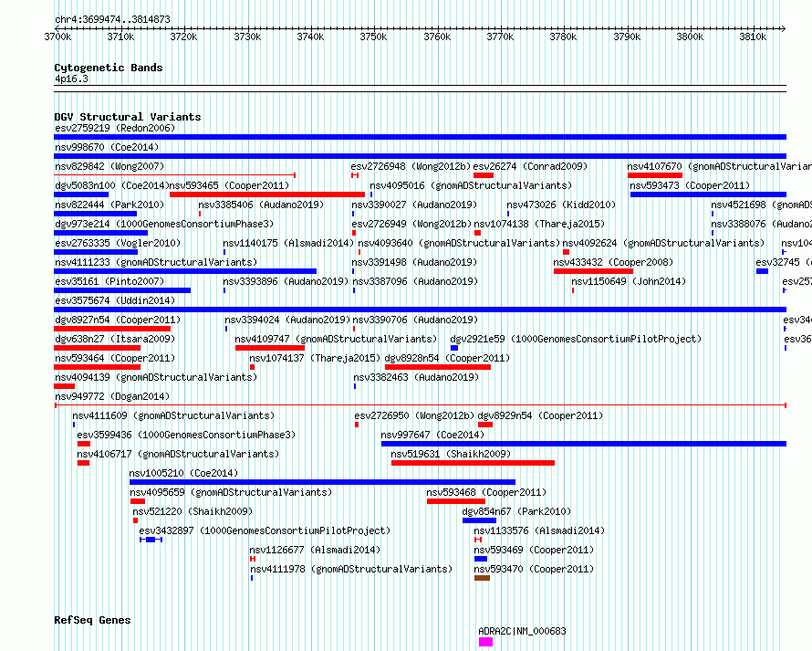Select the ADRA2C|NM_000683 gene label
Image resolution: width=812 pixels, height=651 pixels.
coord(522,631)
